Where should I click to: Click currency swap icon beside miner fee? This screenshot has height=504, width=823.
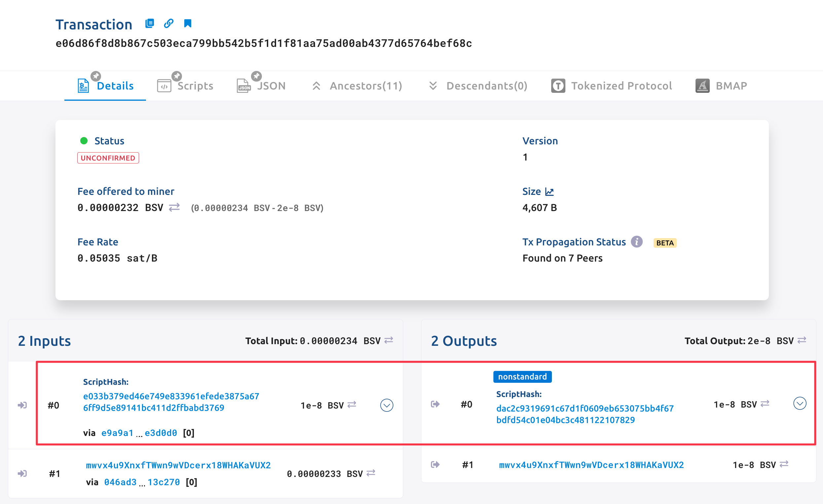click(174, 207)
